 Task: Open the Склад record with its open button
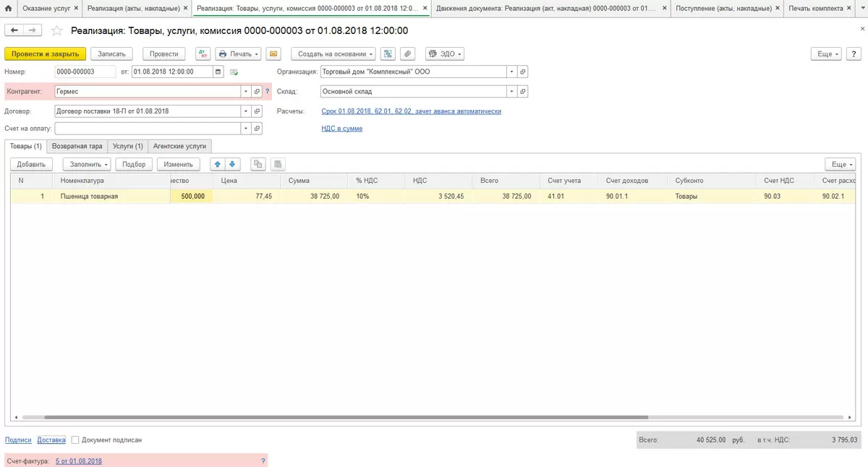click(x=522, y=92)
